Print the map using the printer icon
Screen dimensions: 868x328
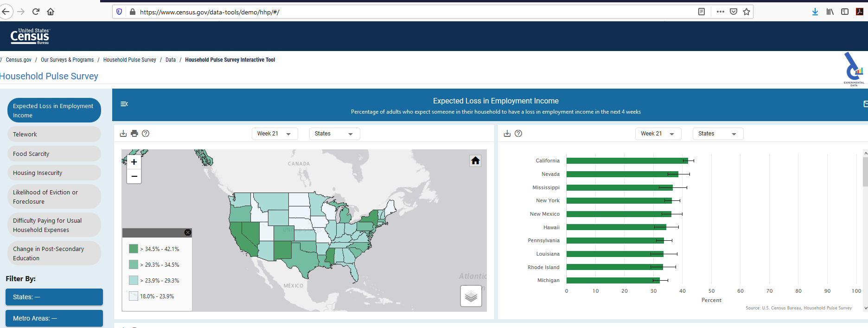(134, 134)
